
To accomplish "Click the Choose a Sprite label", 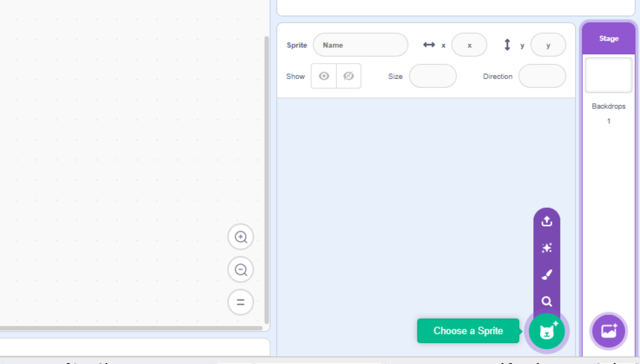I will point(468,331).
